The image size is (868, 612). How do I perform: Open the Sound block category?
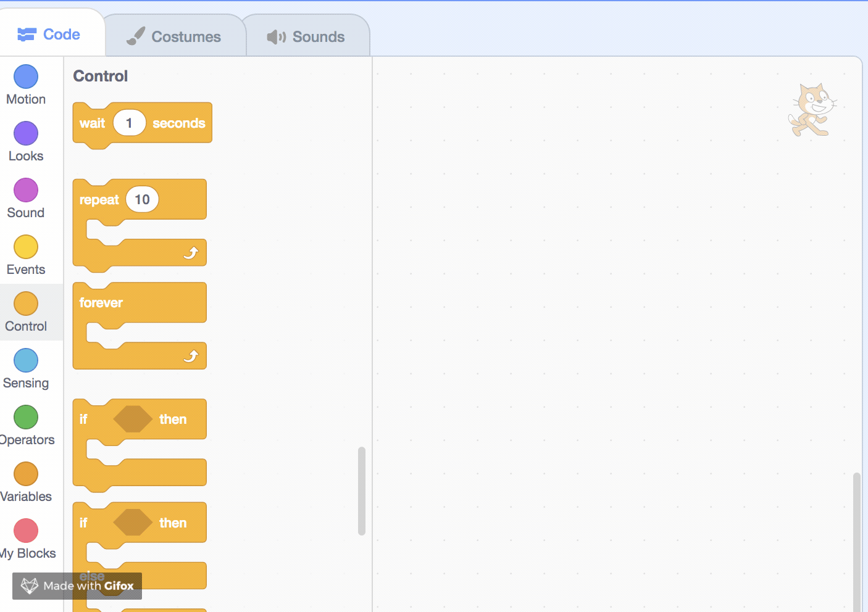(25, 189)
